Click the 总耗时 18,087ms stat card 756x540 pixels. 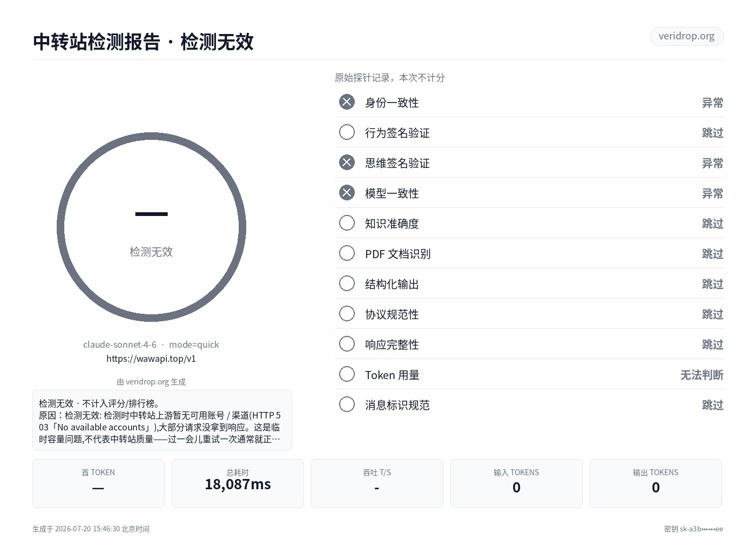tap(238, 483)
